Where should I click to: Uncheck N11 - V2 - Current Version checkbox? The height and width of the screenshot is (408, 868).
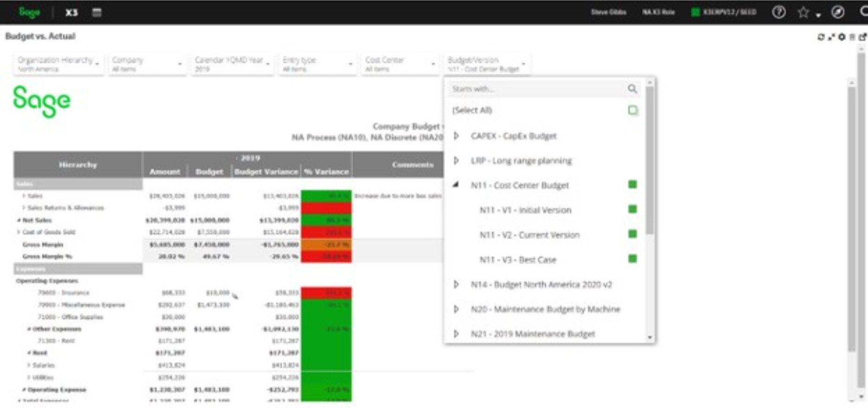[633, 234]
